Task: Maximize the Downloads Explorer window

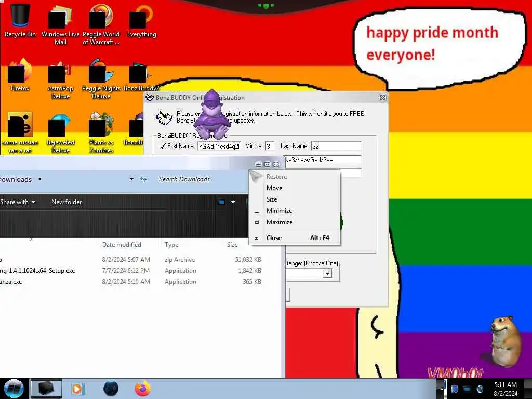Action: click(x=268, y=164)
